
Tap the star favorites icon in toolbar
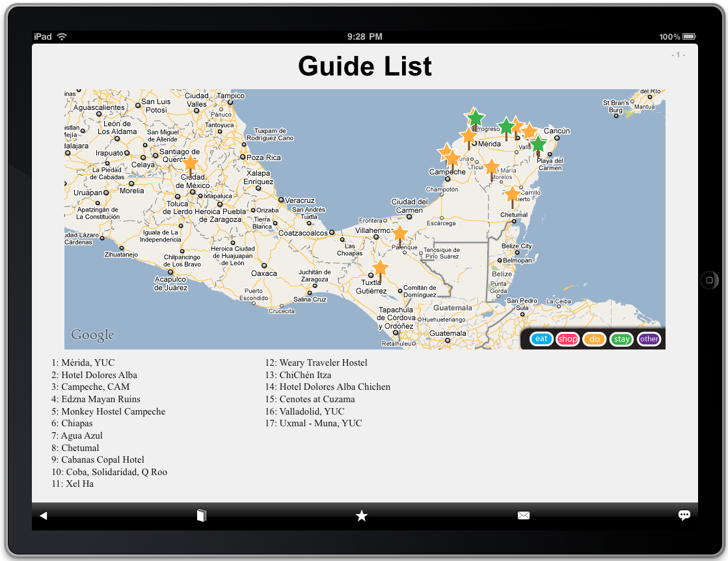pos(362,515)
